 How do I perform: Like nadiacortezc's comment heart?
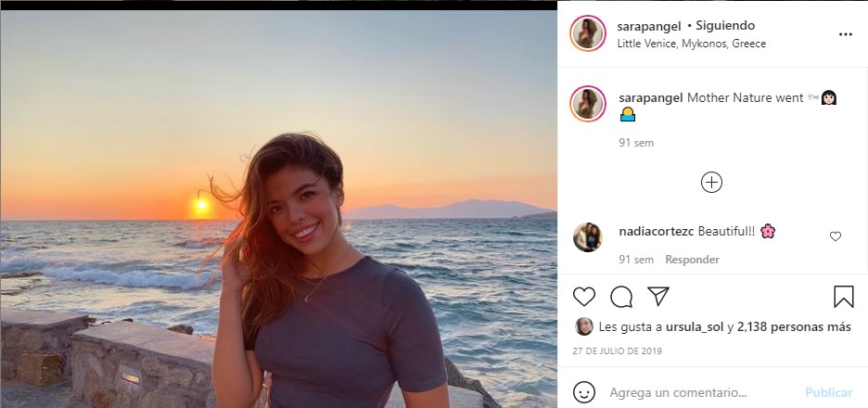click(835, 236)
